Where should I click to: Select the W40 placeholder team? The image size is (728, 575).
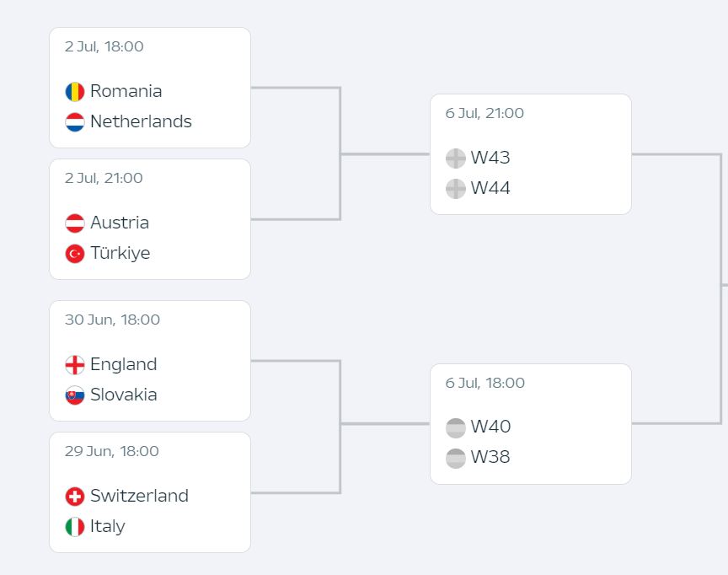(490, 427)
